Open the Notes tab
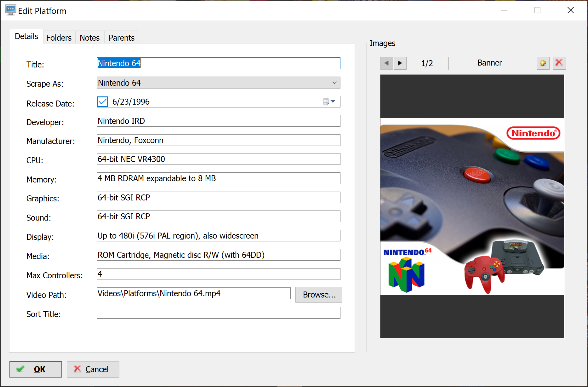The width and height of the screenshot is (588, 387). coord(89,38)
